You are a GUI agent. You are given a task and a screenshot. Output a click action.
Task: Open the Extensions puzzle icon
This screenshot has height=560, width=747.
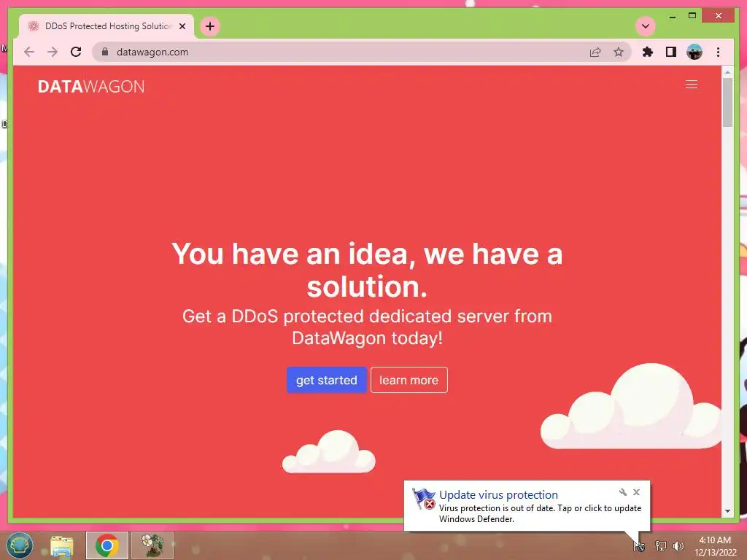click(648, 52)
